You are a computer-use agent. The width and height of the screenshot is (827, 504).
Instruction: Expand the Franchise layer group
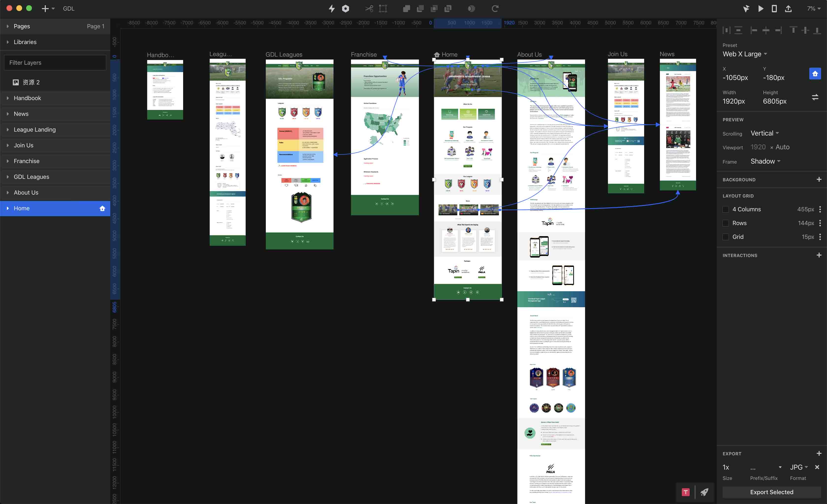pos(7,161)
